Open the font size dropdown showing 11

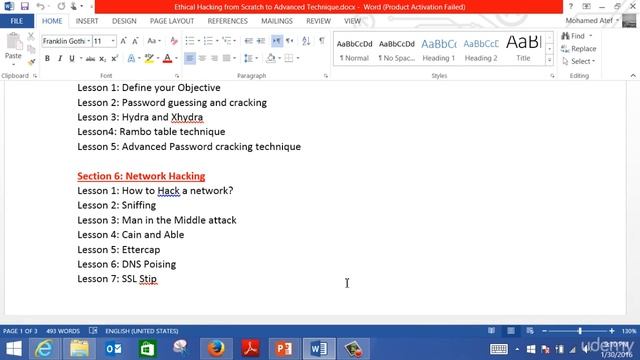113,41
